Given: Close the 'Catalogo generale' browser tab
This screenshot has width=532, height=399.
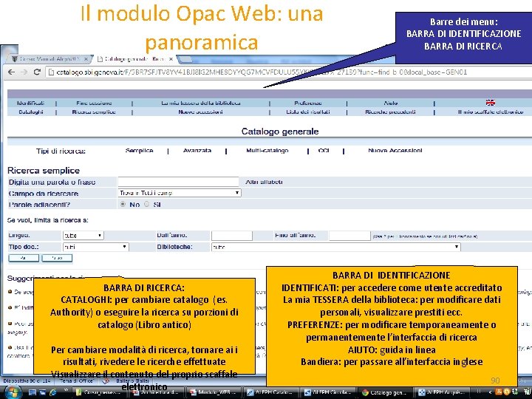Looking at the screenshot, I should (171, 59).
